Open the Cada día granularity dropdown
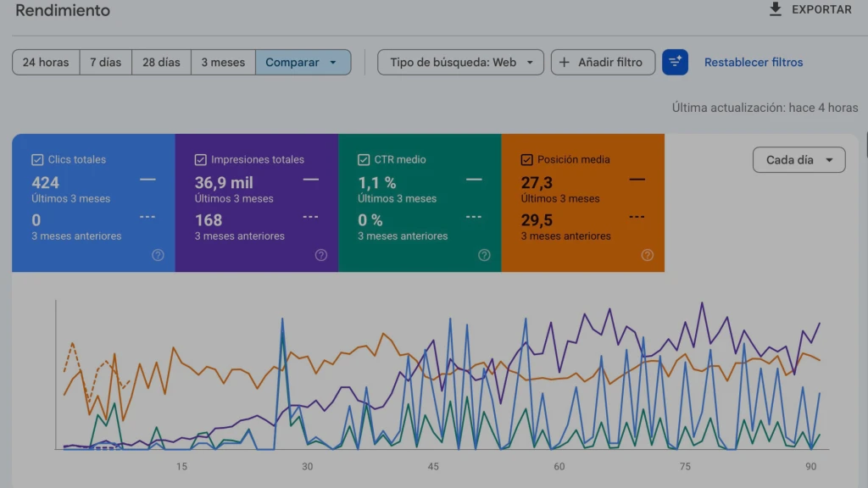The image size is (868, 488). pyautogui.click(x=798, y=160)
